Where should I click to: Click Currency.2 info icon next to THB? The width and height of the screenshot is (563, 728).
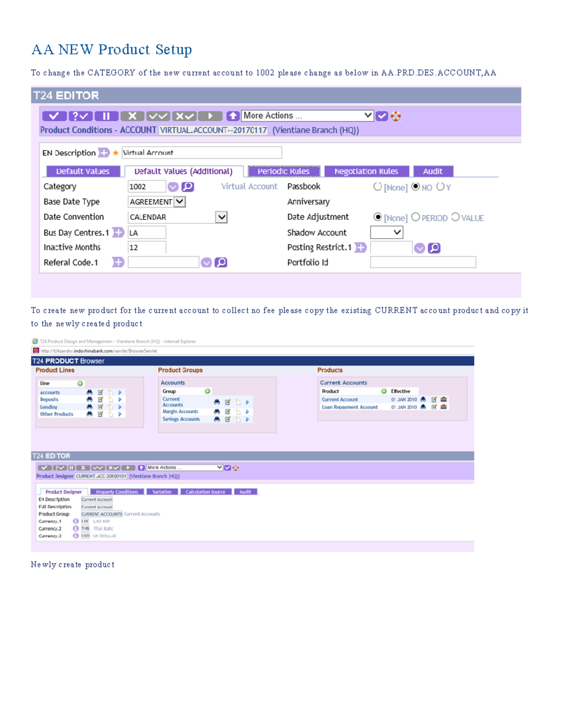click(x=76, y=528)
